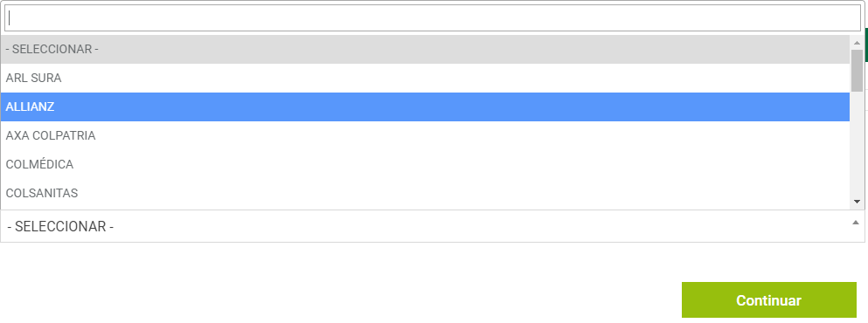Select AXA COLPATRIA from the dropdown list

pos(425,135)
